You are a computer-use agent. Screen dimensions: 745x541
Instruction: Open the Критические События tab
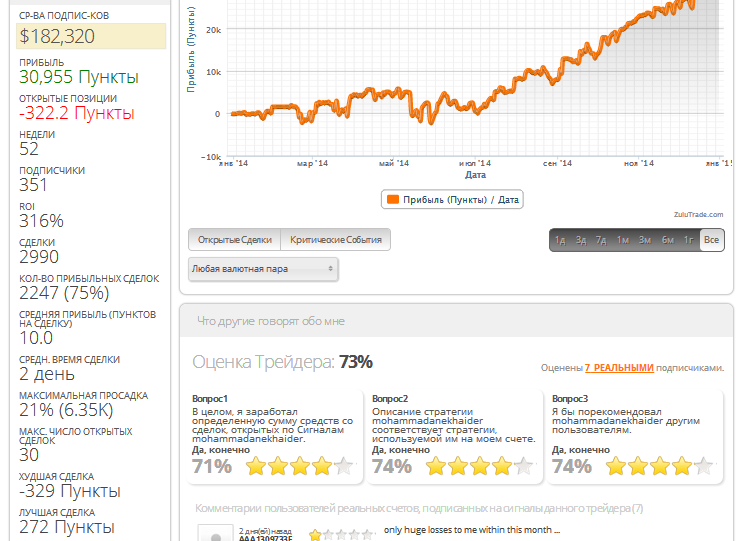coord(335,240)
